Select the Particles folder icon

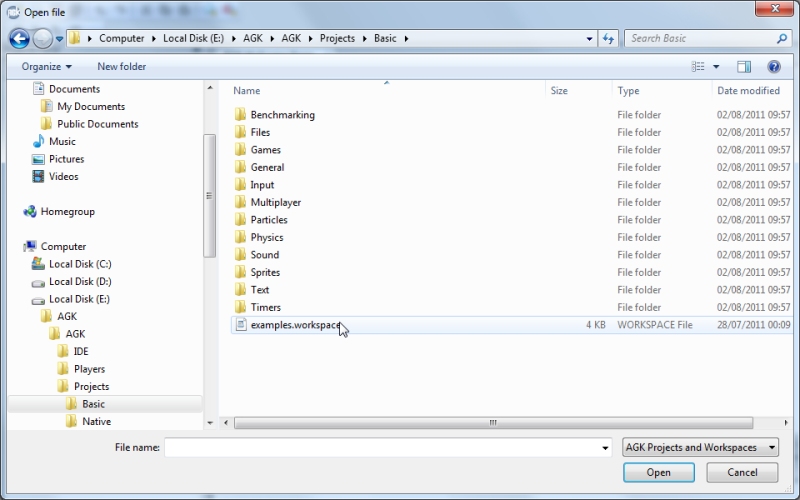[240, 219]
